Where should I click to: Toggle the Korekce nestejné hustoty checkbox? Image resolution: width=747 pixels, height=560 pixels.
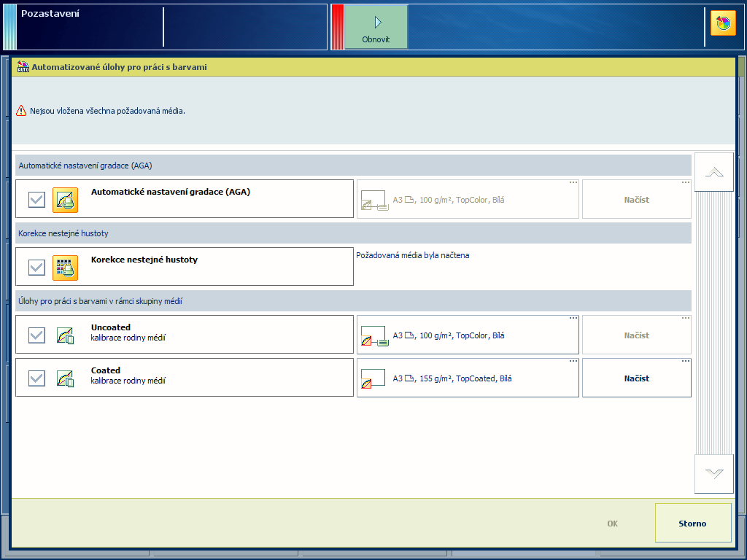36,268
